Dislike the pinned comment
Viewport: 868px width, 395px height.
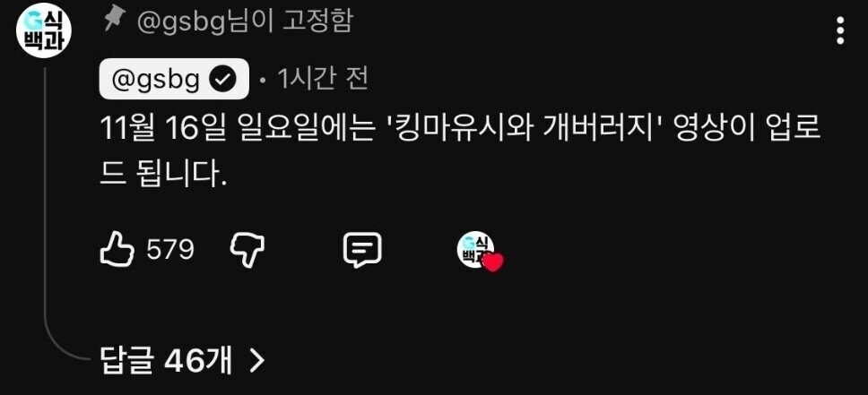[247, 250]
